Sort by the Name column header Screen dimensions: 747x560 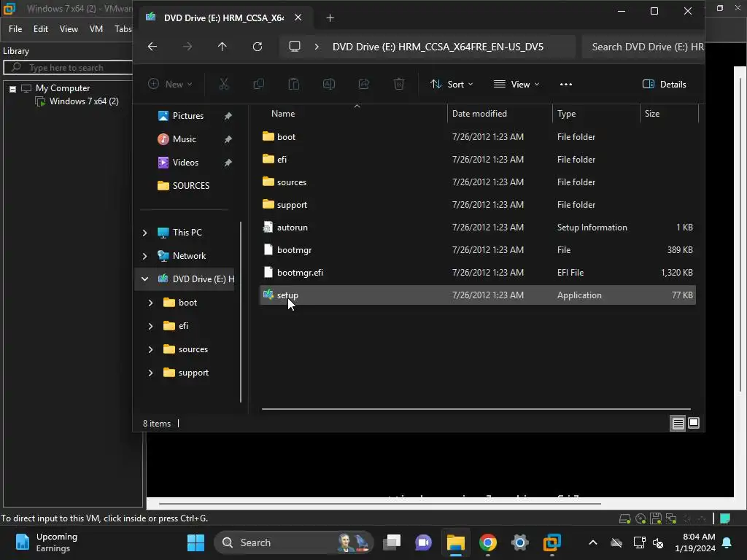tap(283, 114)
